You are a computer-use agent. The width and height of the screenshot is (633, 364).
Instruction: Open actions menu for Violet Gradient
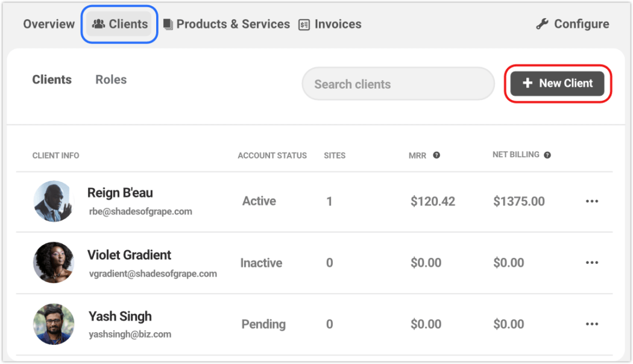point(592,262)
